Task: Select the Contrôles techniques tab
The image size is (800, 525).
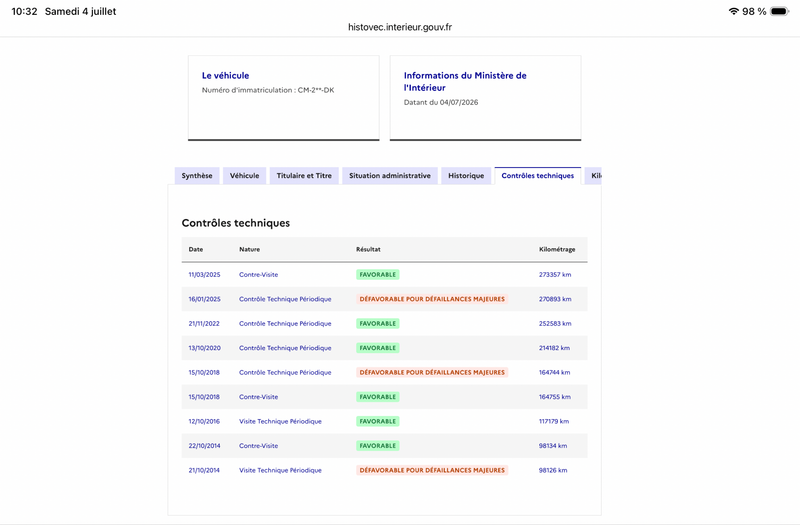Action: click(538, 176)
